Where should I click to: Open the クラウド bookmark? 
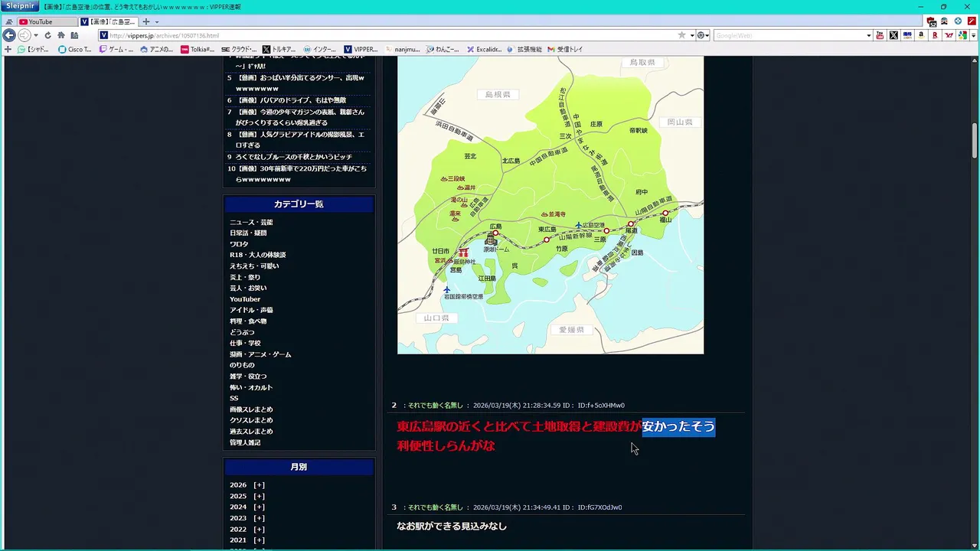click(x=239, y=49)
